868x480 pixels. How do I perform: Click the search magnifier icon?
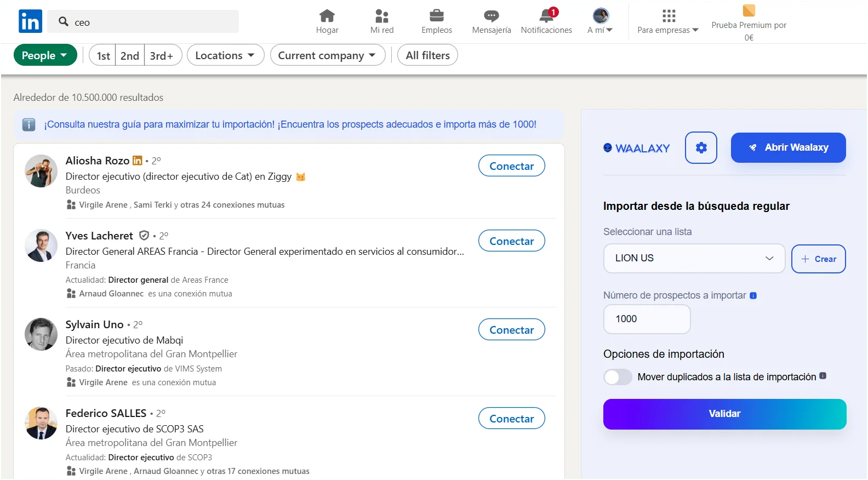tap(64, 21)
